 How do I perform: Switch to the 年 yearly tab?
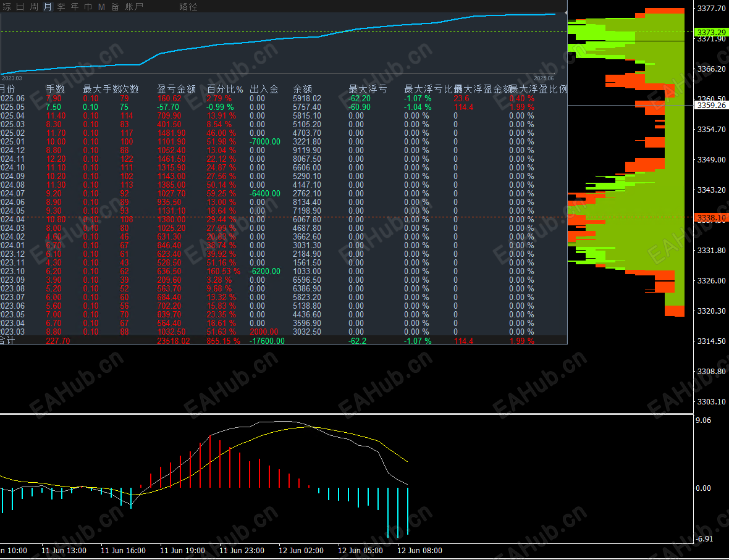click(x=74, y=7)
